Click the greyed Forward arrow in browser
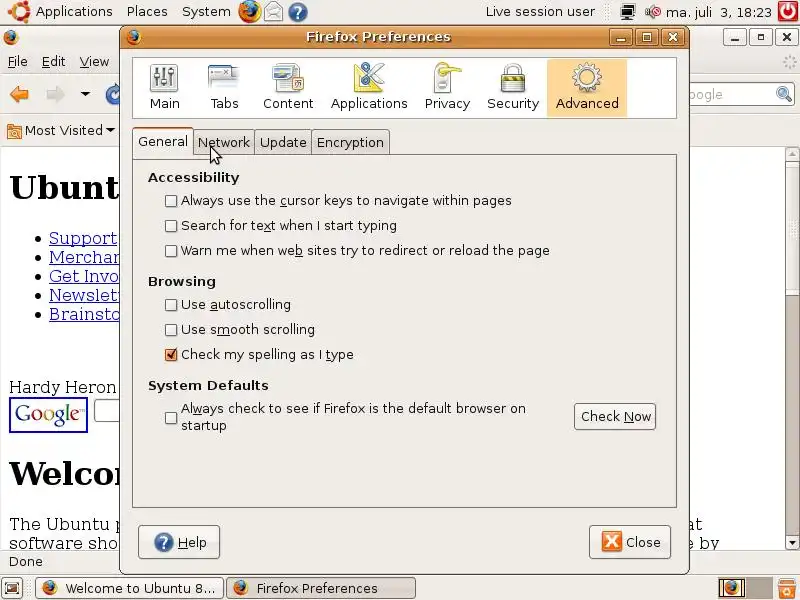This screenshot has width=800, height=600. pyautogui.click(x=55, y=94)
